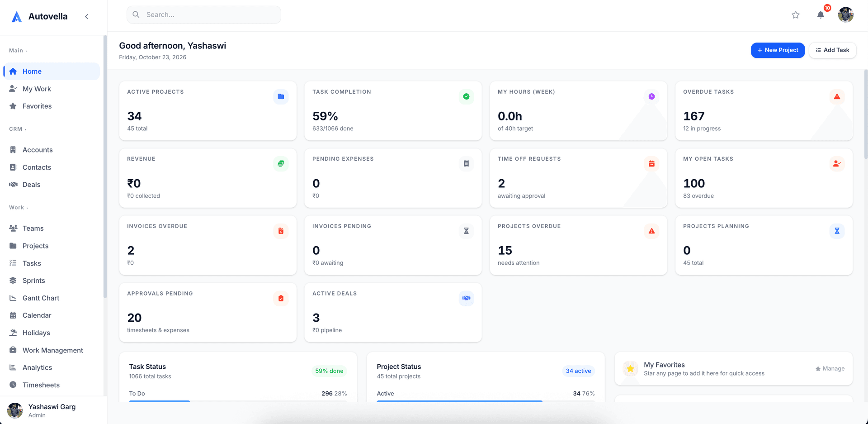
Task: Go to Home in sidebar
Action: tap(52, 71)
